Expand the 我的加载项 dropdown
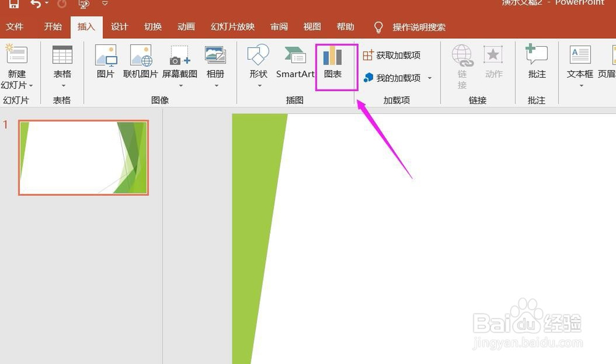The image size is (616, 364). pyautogui.click(x=429, y=79)
